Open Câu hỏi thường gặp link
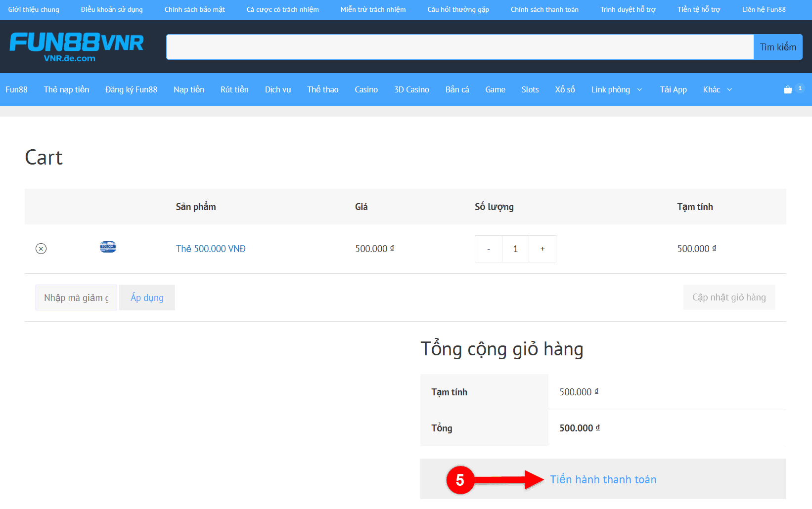The width and height of the screenshot is (812, 509). pos(458,9)
